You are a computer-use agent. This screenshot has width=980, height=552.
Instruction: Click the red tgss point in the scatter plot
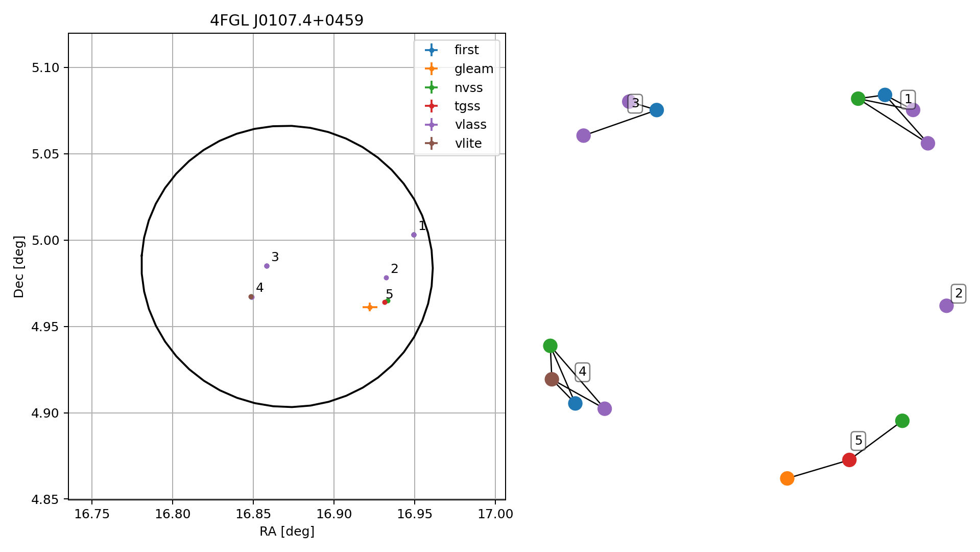coord(385,303)
